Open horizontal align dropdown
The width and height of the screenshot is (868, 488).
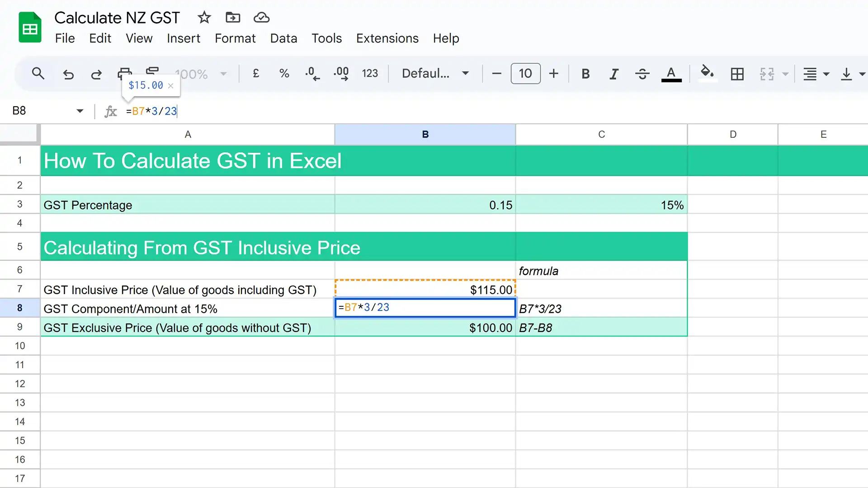[816, 74]
